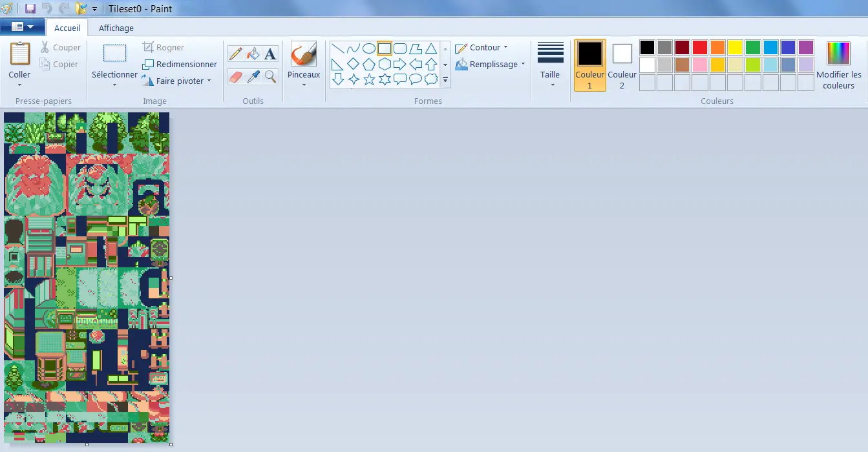Pick the black color swatch
Screen dimensions: 868x452
click(648, 47)
